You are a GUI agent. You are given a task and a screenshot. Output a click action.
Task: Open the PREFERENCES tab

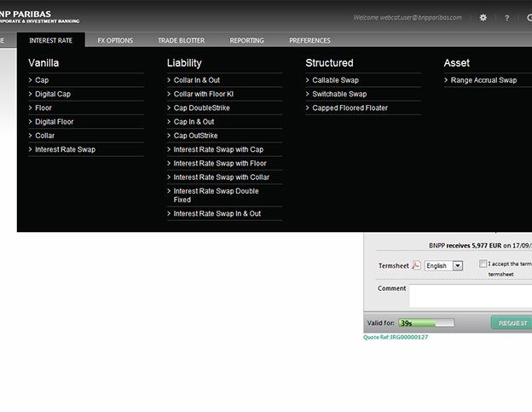click(309, 40)
